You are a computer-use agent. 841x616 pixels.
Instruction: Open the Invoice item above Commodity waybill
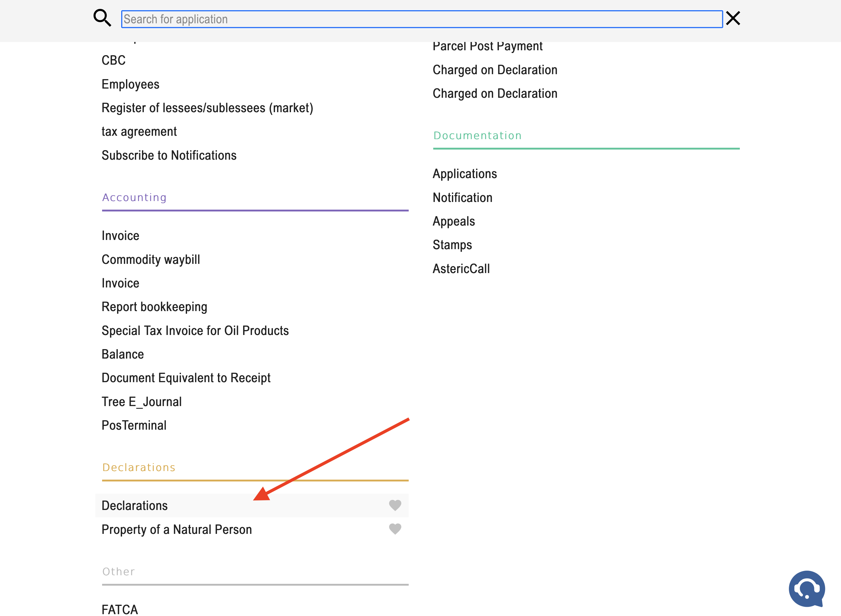pos(120,236)
